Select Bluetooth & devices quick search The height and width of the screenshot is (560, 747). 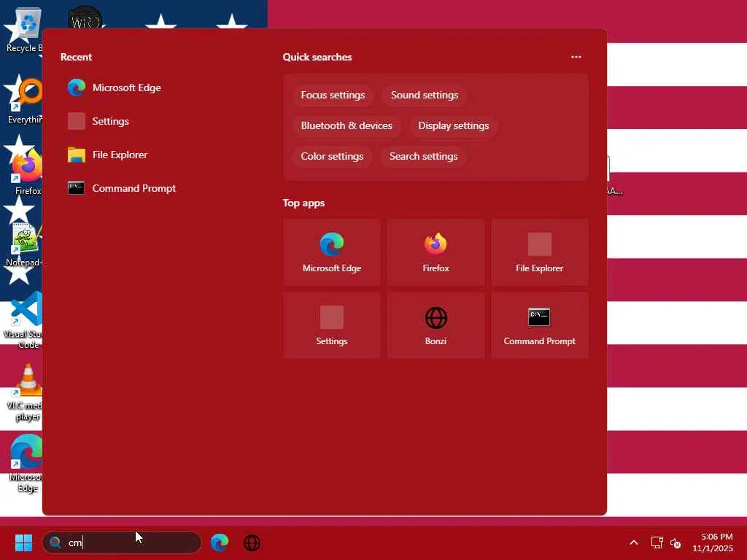[x=347, y=125]
